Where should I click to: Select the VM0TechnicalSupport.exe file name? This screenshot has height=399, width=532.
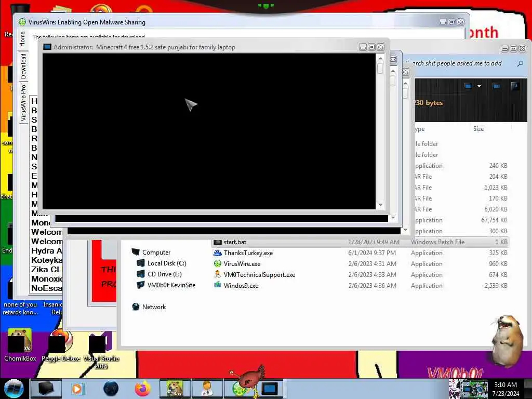pos(259,274)
